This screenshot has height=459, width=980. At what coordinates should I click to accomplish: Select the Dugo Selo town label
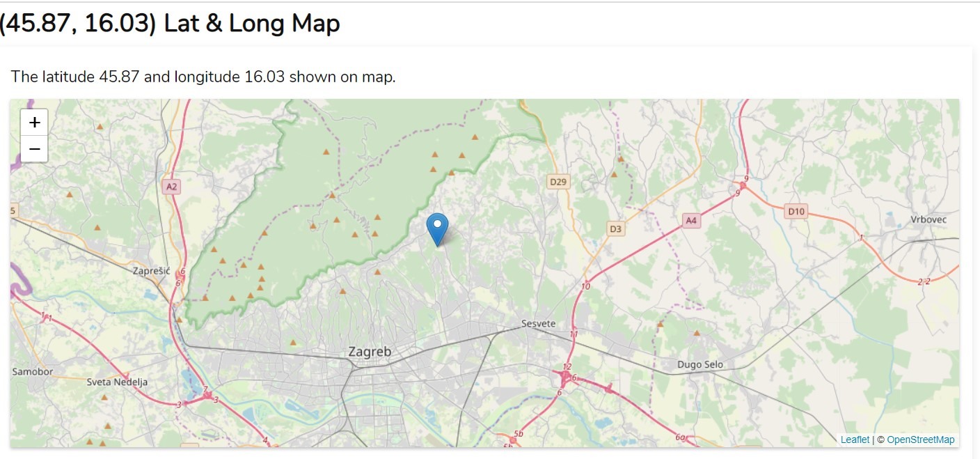point(700,364)
